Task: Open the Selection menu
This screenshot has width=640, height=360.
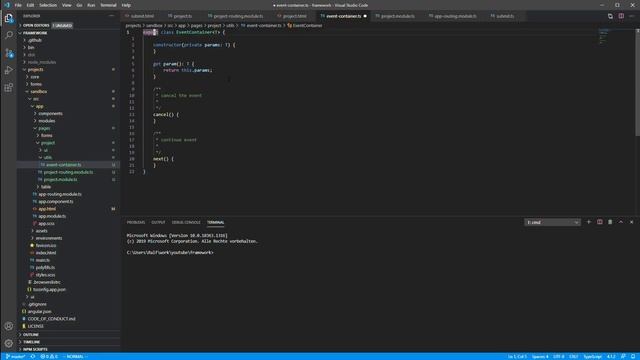Action: [48, 5]
